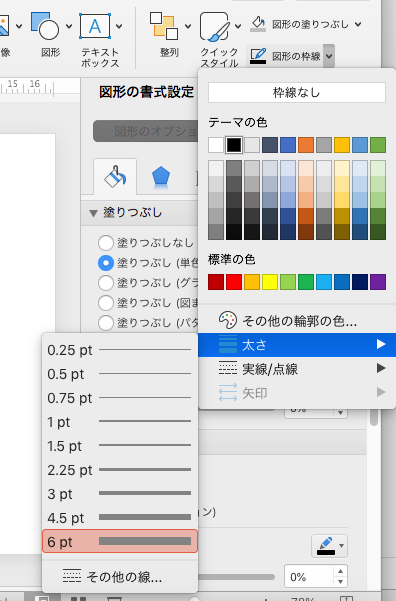Select 塗りつぶし (図またはテクスチャ) radio button
Viewport: 396px width, 601px height.
(x=105, y=302)
